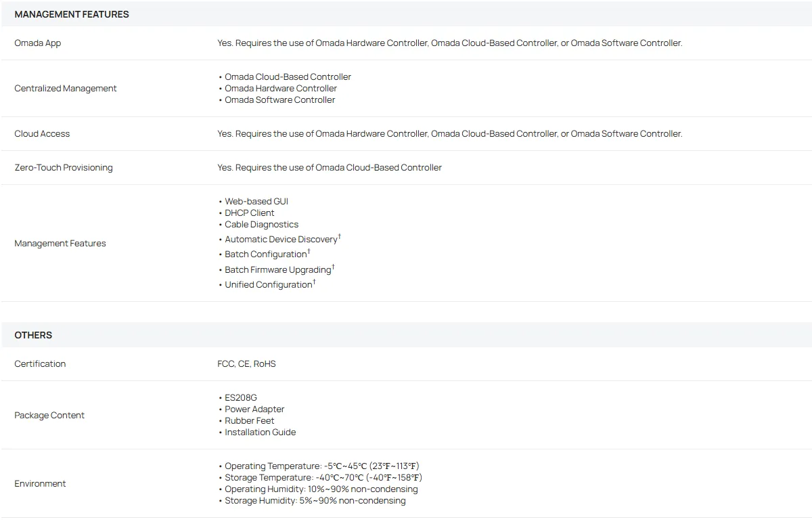Select the Centralized Management row label

(66, 88)
